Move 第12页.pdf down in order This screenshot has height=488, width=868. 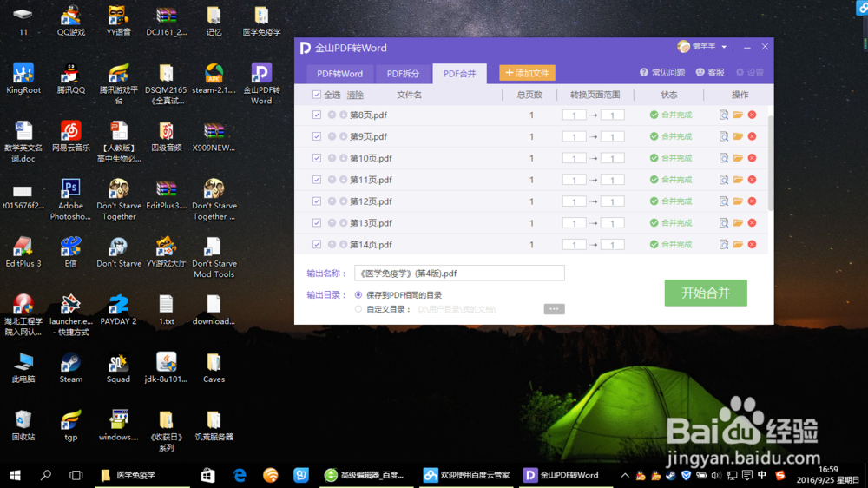tap(343, 201)
